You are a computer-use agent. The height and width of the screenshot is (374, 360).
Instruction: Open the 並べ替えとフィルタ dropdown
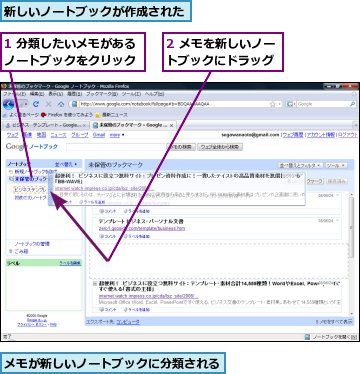point(301,165)
